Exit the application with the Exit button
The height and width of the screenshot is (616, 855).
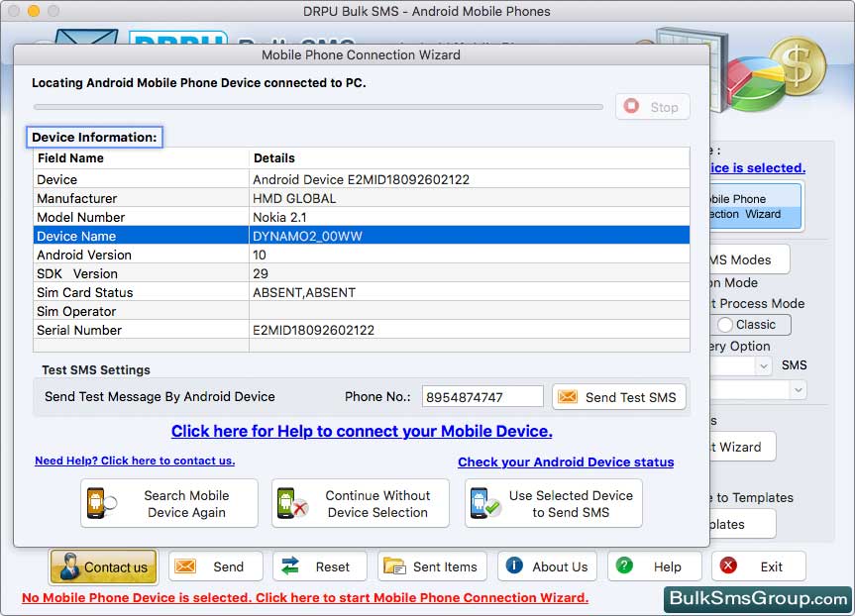(x=759, y=566)
